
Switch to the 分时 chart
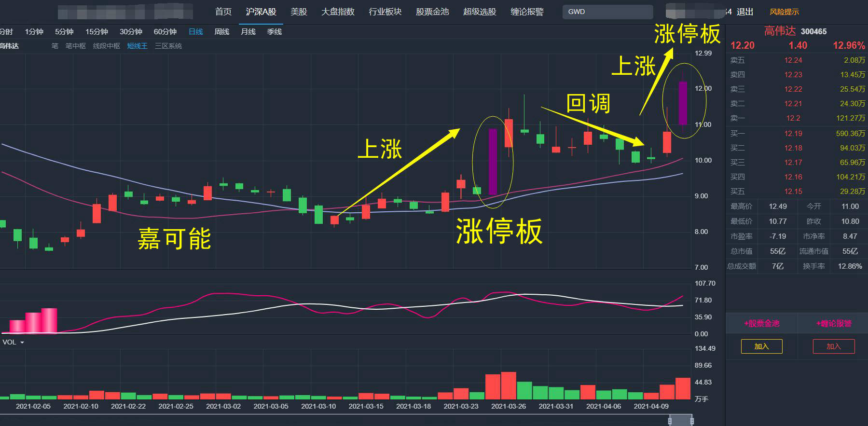[x=6, y=32]
